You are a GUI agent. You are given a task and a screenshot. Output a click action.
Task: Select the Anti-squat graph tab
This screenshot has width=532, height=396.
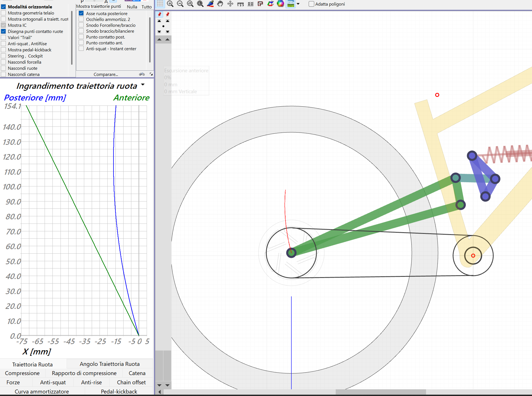53,382
